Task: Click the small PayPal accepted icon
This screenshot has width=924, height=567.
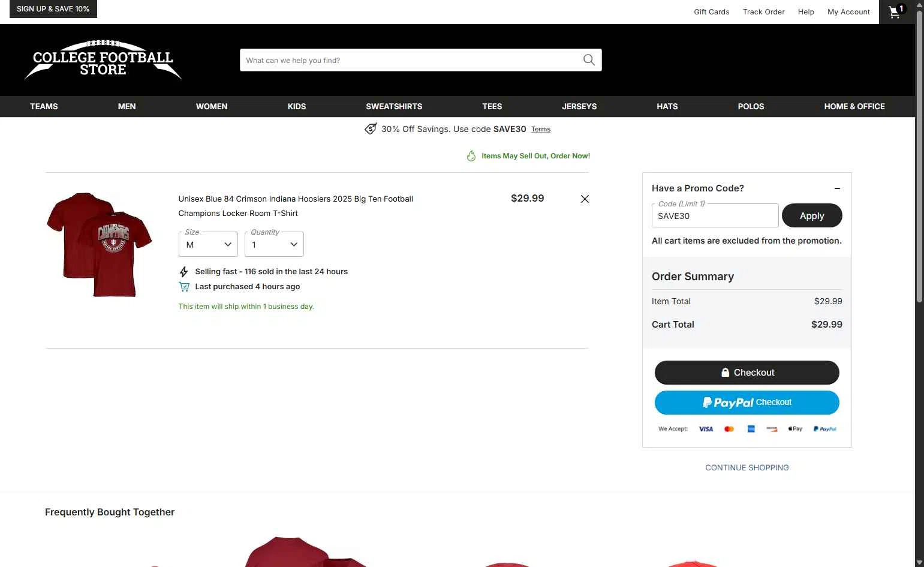Action: [825, 429]
